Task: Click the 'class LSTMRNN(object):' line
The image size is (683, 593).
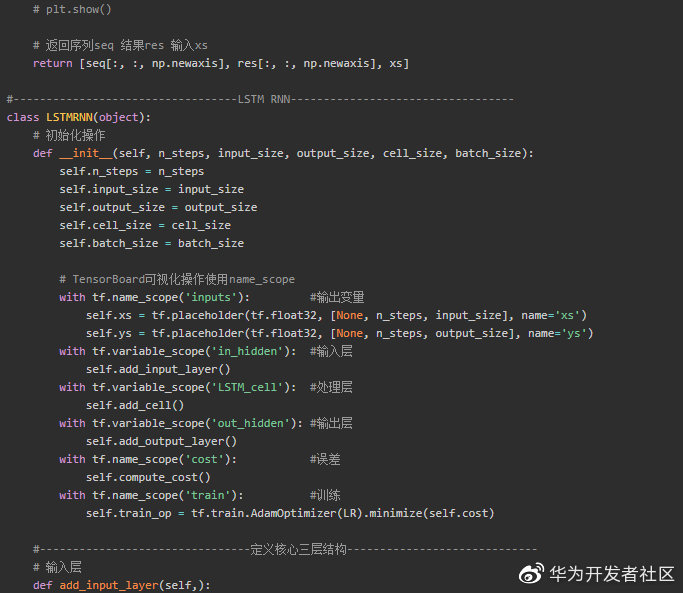Action: (x=79, y=118)
